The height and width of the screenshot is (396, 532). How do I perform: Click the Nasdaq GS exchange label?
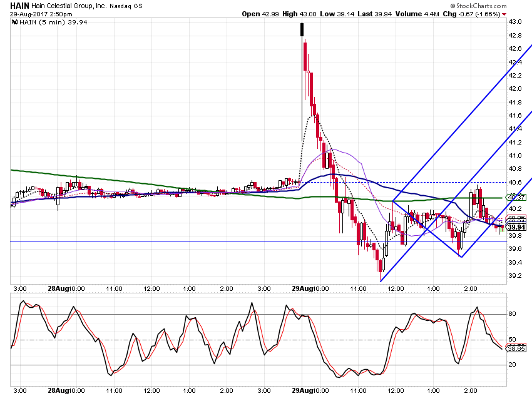126,6
